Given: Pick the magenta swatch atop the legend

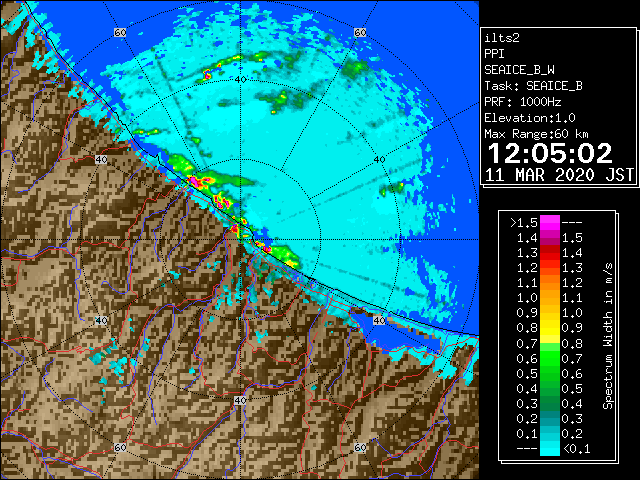Looking at the screenshot, I should click(550, 223).
